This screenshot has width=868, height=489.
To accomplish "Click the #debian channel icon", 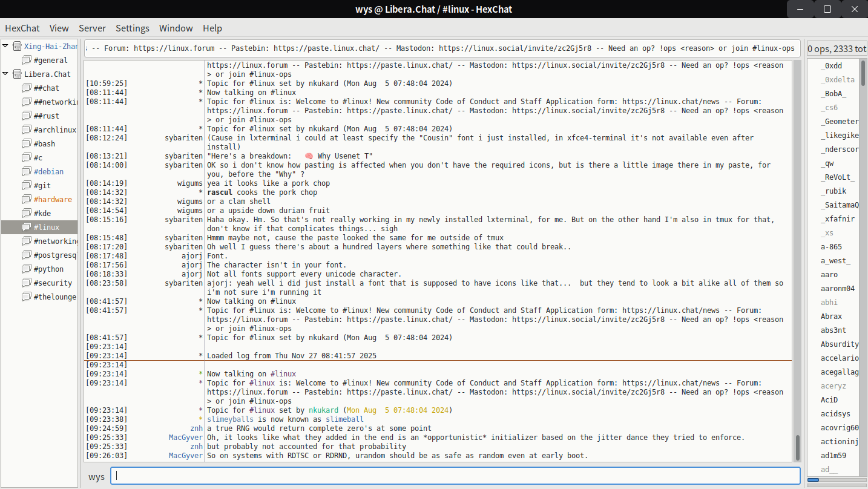I will point(26,171).
